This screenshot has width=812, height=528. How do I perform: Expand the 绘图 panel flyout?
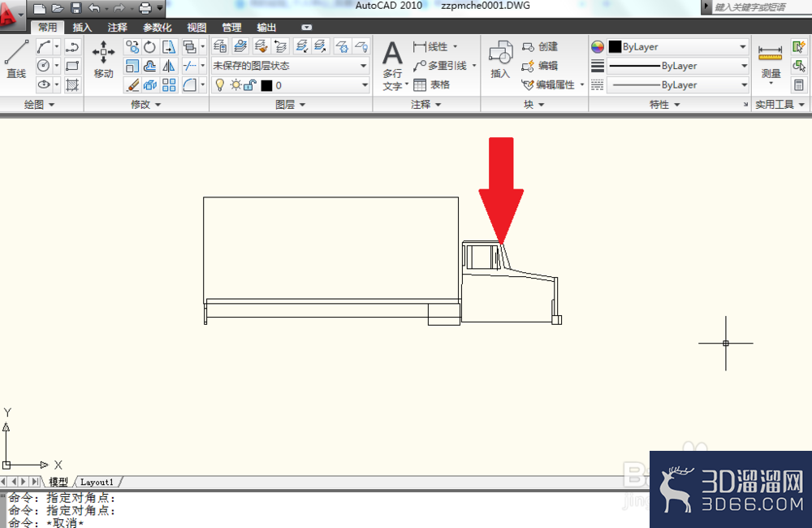39,105
